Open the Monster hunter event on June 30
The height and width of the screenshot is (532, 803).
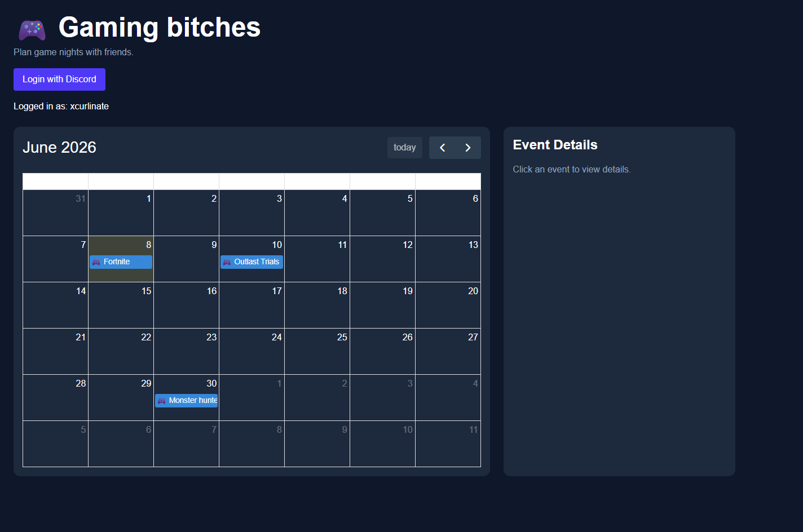tap(186, 401)
